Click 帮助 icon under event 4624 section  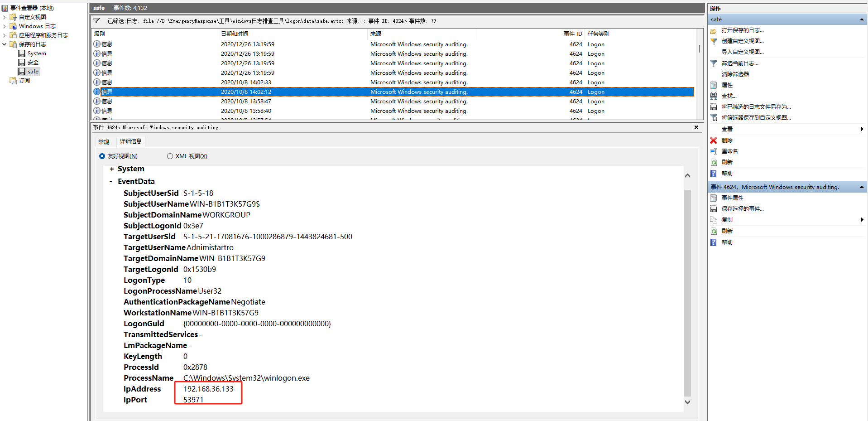point(714,242)
